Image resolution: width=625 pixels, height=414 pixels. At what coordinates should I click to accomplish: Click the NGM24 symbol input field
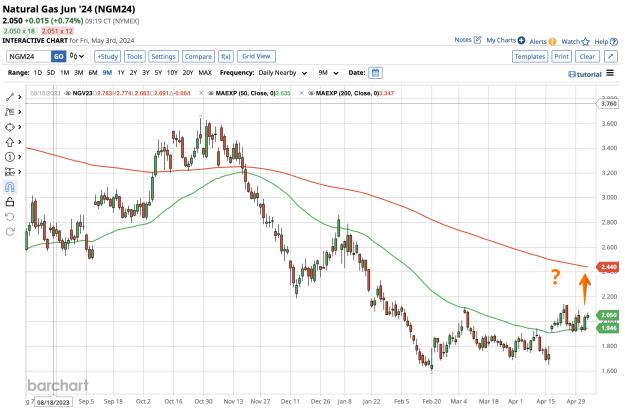[28, 57]
